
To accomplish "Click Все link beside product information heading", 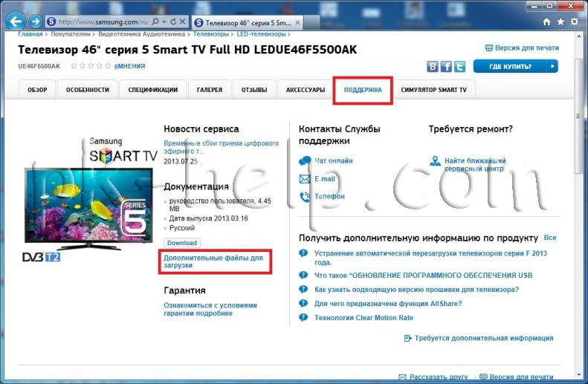I will (550, 238).
